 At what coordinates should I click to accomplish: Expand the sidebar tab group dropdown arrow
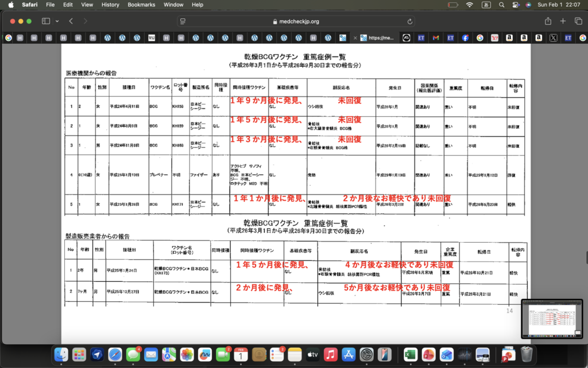[x=56, y=21]
